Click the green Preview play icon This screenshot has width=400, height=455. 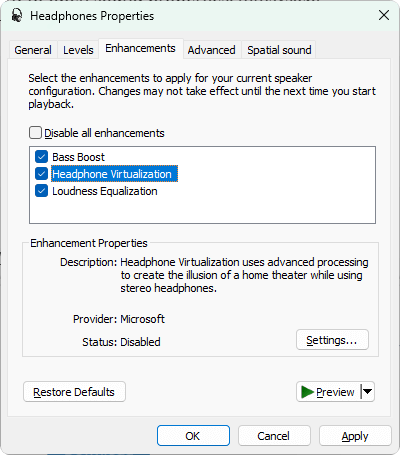pos(307,392)
